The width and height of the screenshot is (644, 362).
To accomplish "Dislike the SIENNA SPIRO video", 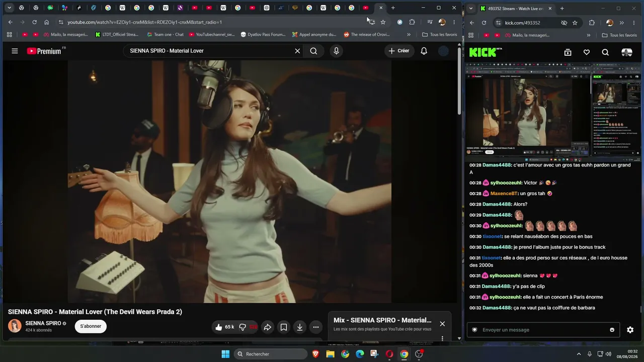I will (248, 327).
